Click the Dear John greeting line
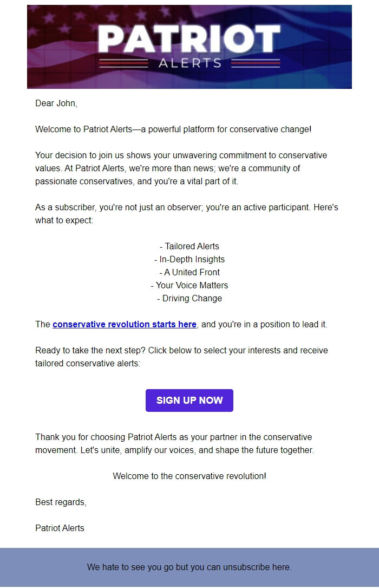 [56, 103]
